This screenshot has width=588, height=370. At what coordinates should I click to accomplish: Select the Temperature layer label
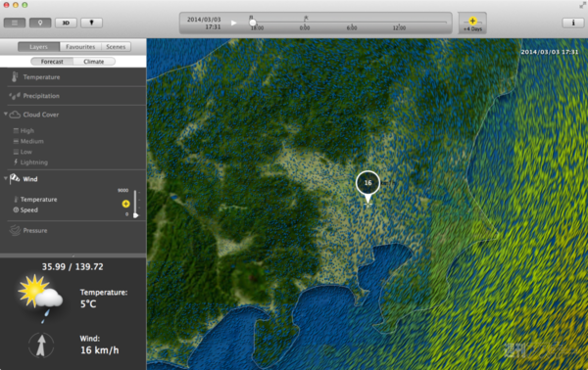pyautogui.click(x=41, y=77)
